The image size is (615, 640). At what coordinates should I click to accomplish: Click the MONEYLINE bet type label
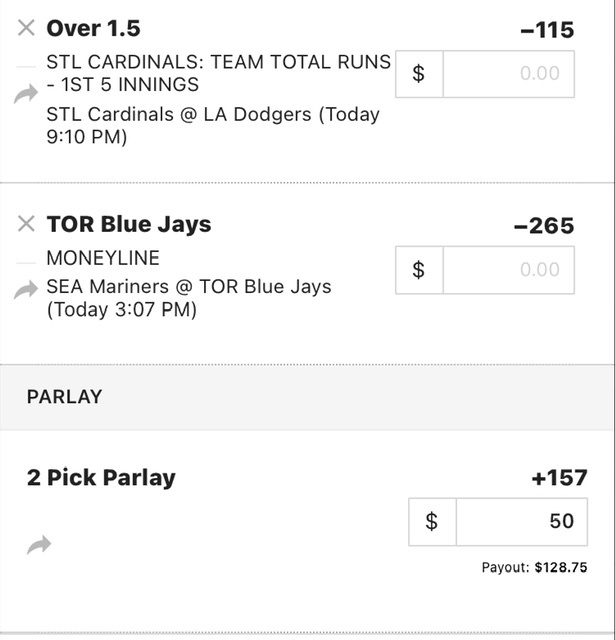click(103, 258)
